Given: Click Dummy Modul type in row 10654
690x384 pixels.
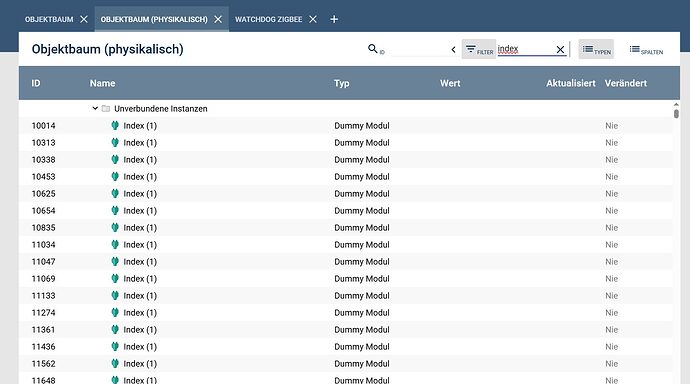Looking at the screenshot, I should (x=362, y=211).
